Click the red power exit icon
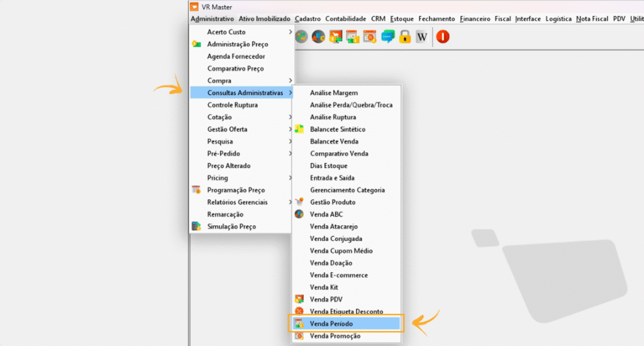This screenshot has height=346, width=644. [443, 37]
